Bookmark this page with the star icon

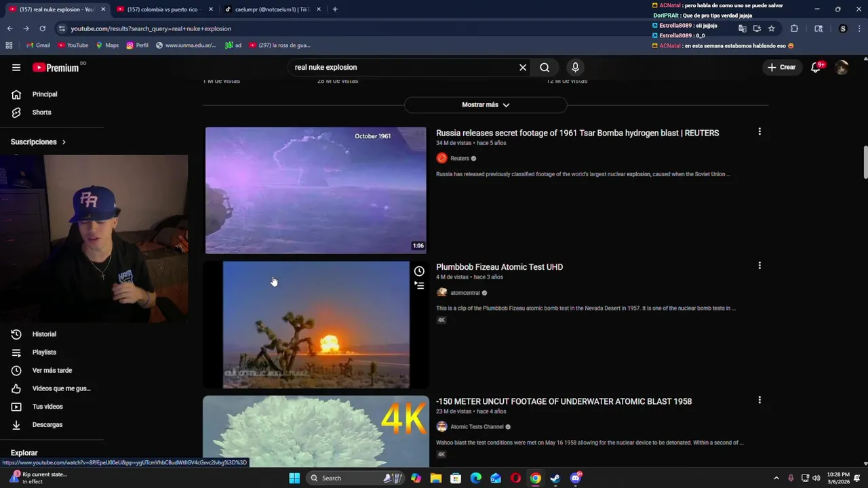pos(772,28)
